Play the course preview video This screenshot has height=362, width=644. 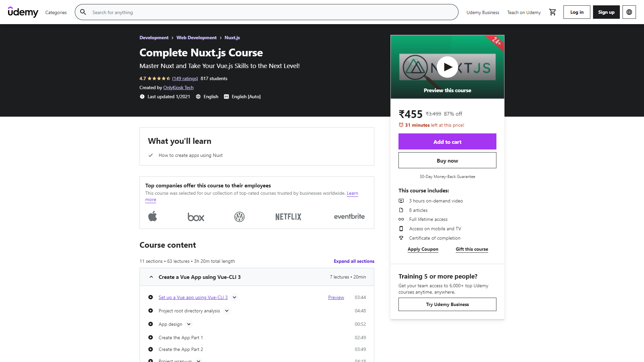[447, 67]
